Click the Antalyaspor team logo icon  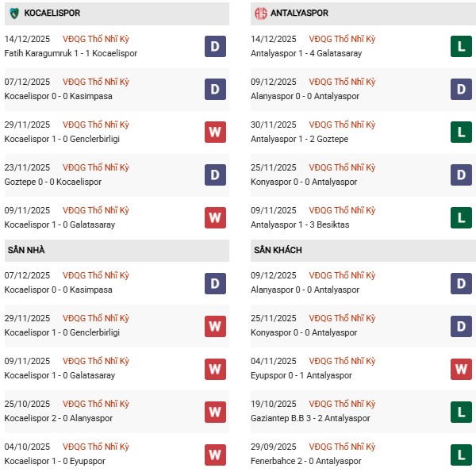click(260, 13)
